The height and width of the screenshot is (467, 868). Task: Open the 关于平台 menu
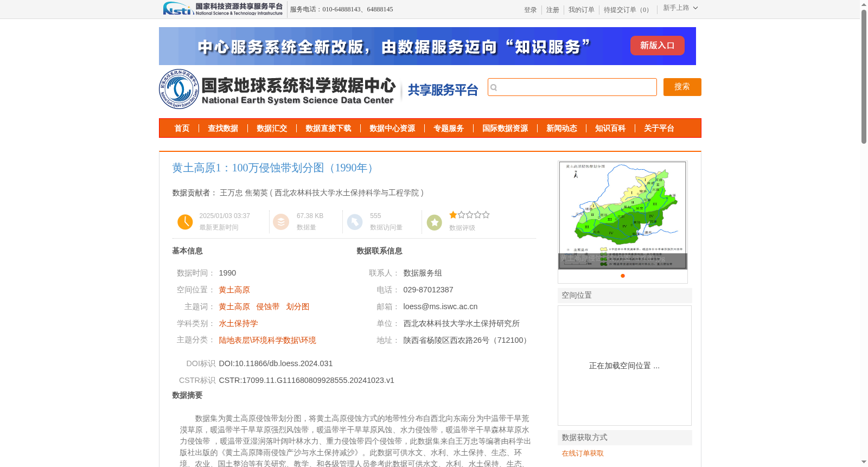tap(659, 129)
